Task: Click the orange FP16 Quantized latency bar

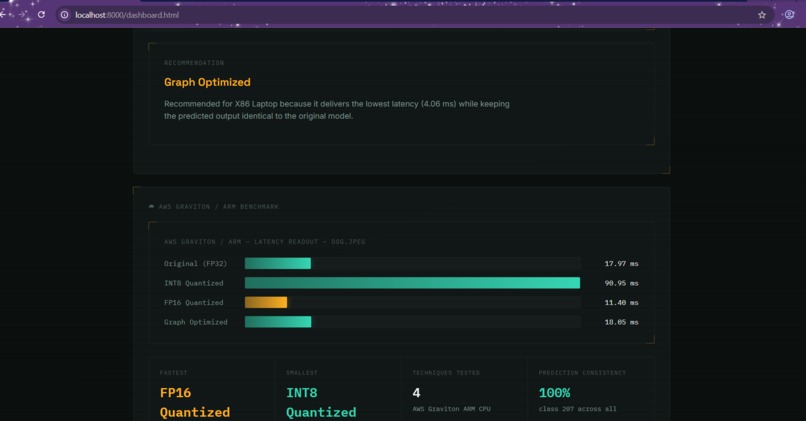Action: (x=266, y=303)
